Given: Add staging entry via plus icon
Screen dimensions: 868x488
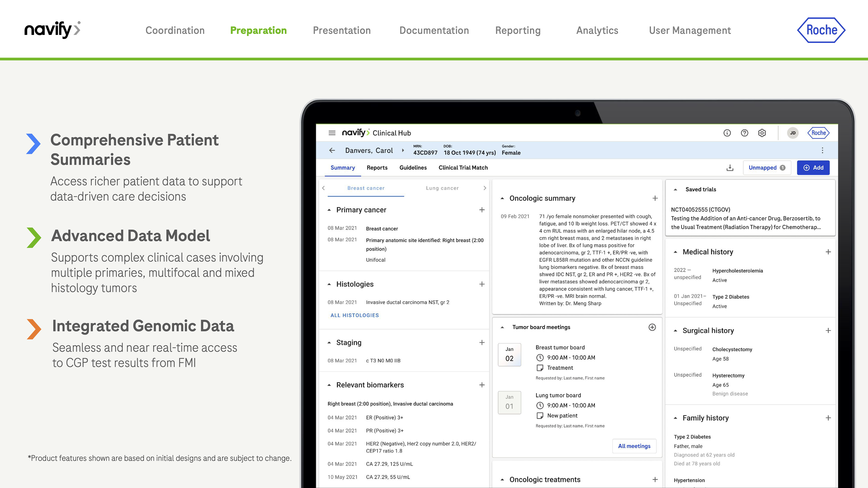Looking at the screenshot, I should pyautogui.click(x=482, y=343).
